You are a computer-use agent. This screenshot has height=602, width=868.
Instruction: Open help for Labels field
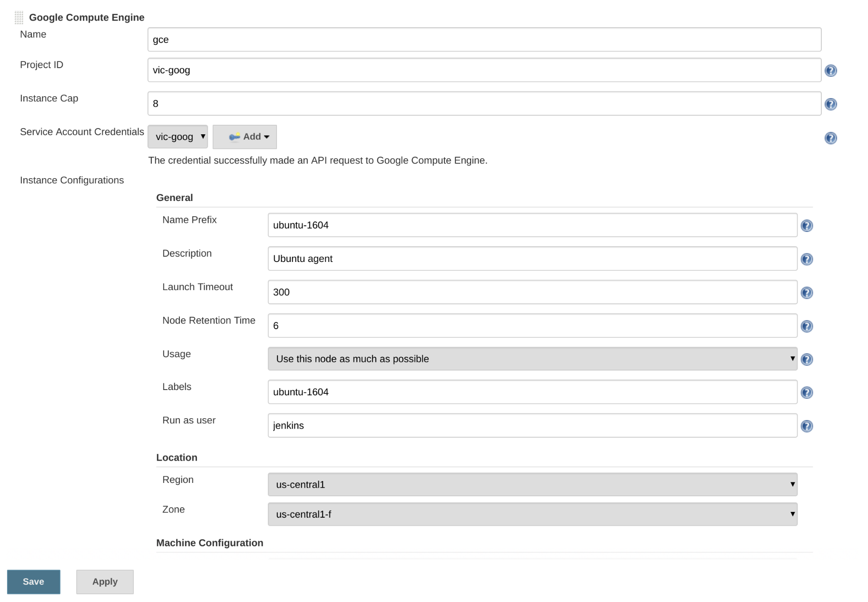coord(807,392)
